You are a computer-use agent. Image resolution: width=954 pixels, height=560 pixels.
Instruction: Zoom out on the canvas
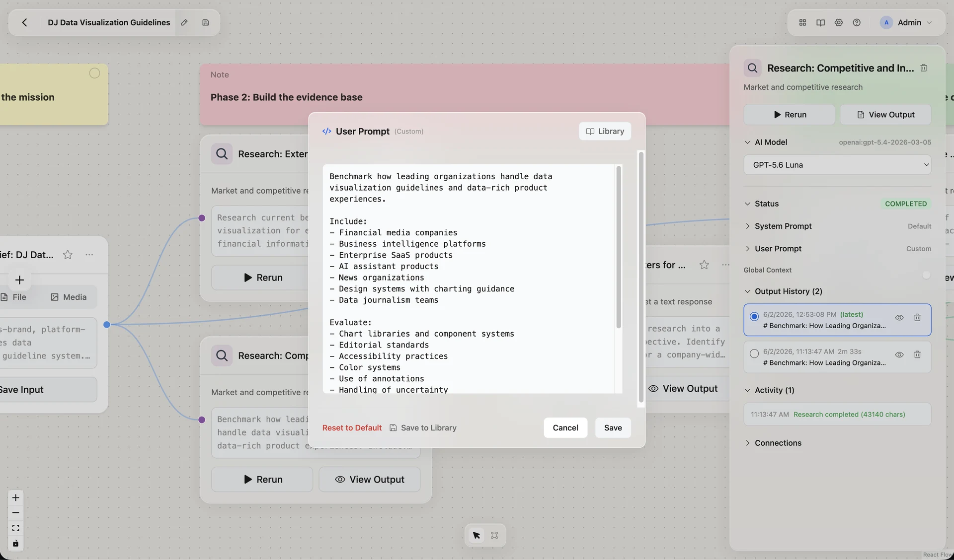pyautogui.click(x=16, y=513)
